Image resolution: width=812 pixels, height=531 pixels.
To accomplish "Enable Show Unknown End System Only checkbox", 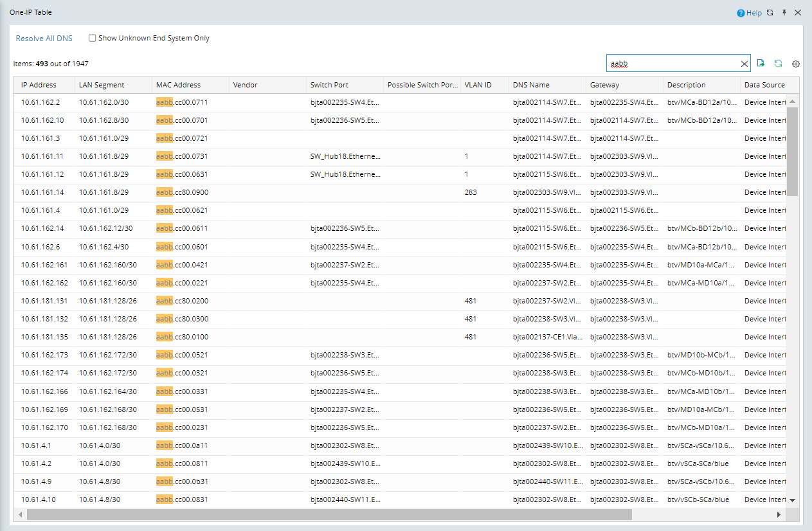I will pos(93,38).
